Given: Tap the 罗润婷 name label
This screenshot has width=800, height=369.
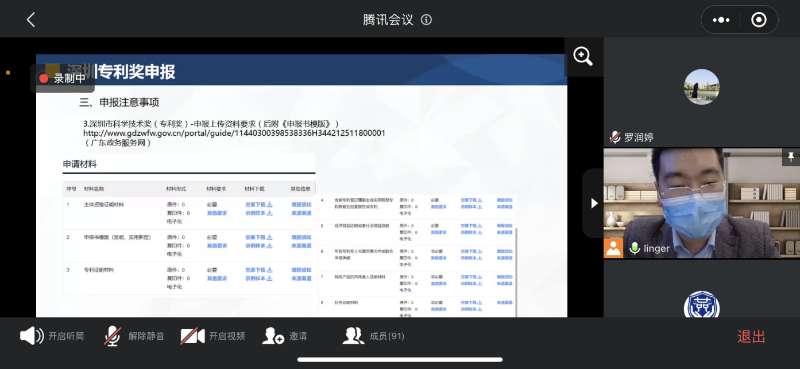Looking at the screenshot, I should (x=639, y=137).
